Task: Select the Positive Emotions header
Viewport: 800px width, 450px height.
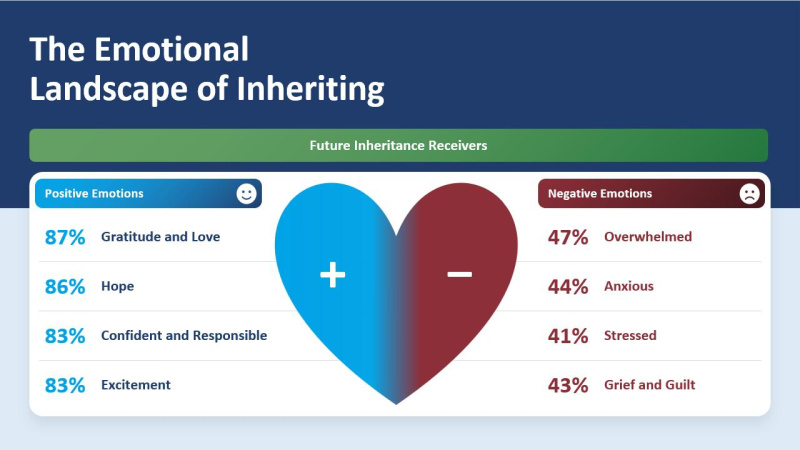Action: coord(148,193)
